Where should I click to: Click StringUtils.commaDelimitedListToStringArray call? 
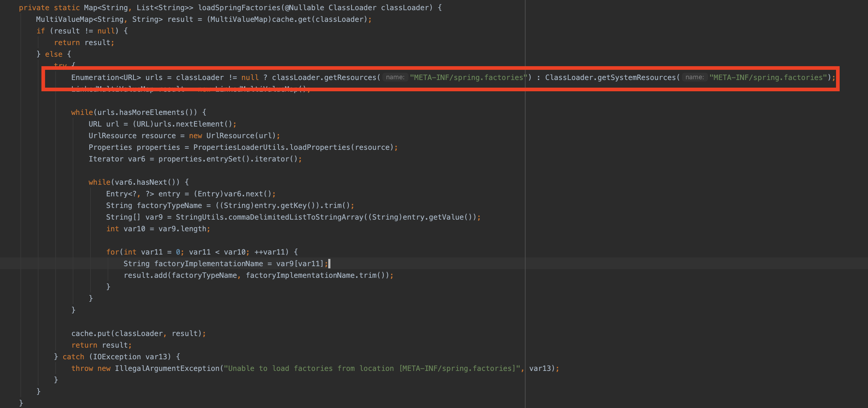pos(269,217)
